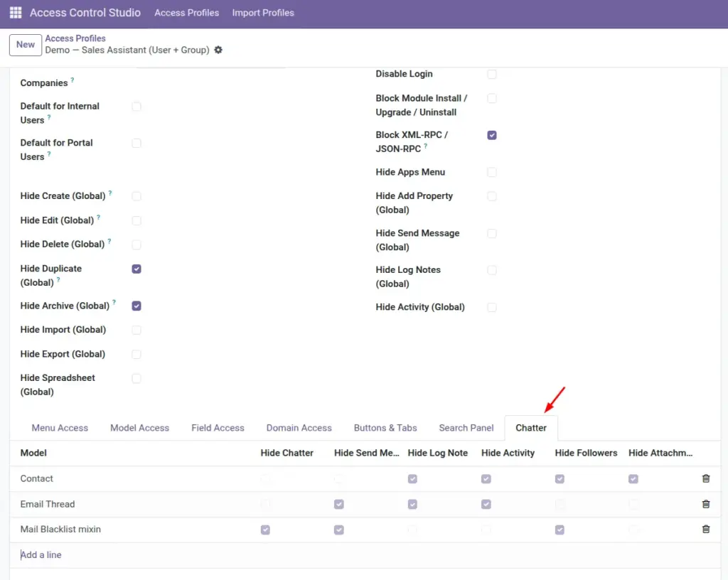Click Add a line in chatter table
This screenshot has height=580, width=728.
click(41, 555)
